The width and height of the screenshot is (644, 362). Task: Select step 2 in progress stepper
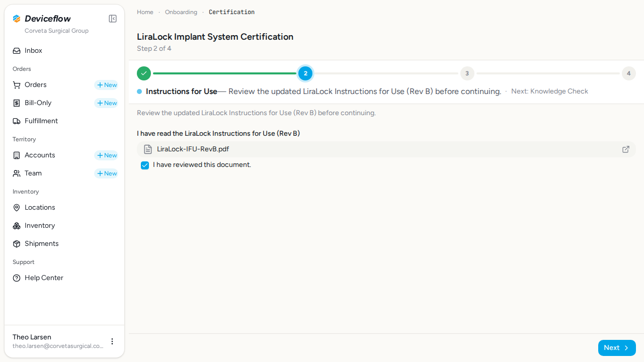click(305, 73)
